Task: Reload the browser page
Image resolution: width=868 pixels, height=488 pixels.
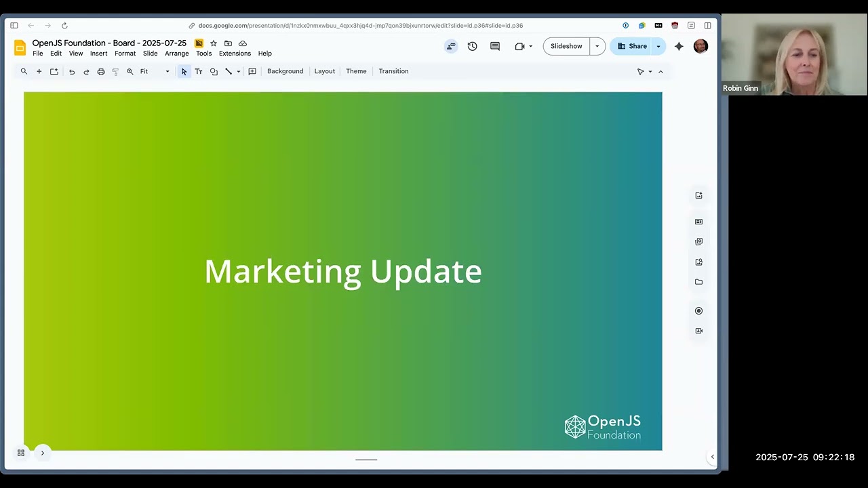Action: tap(64, 26)
